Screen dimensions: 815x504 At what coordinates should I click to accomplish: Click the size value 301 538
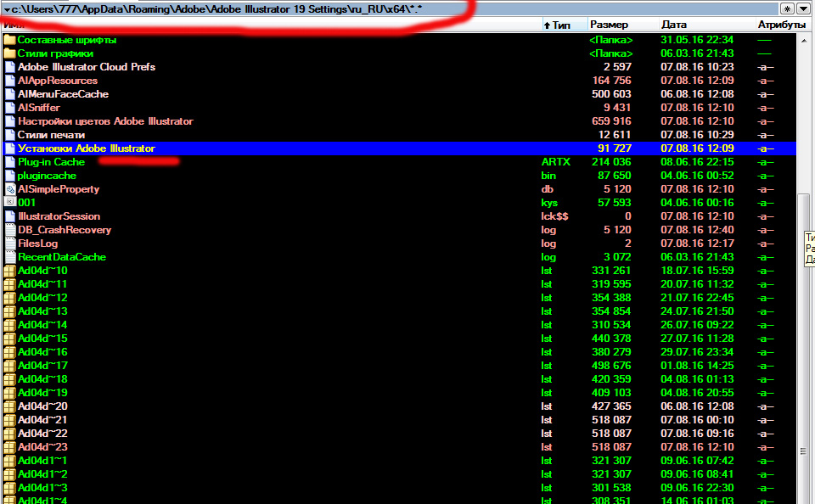(x=611, y=487)
